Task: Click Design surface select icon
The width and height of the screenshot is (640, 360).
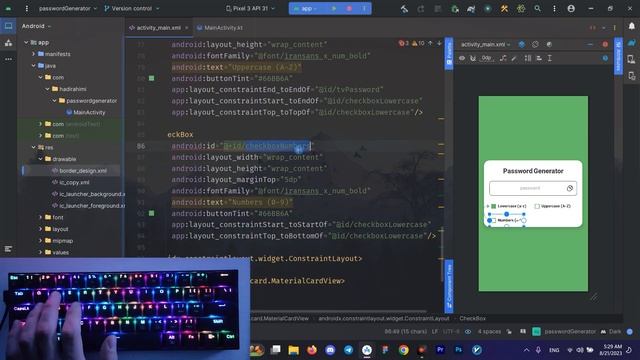Action: pos(522,44)
